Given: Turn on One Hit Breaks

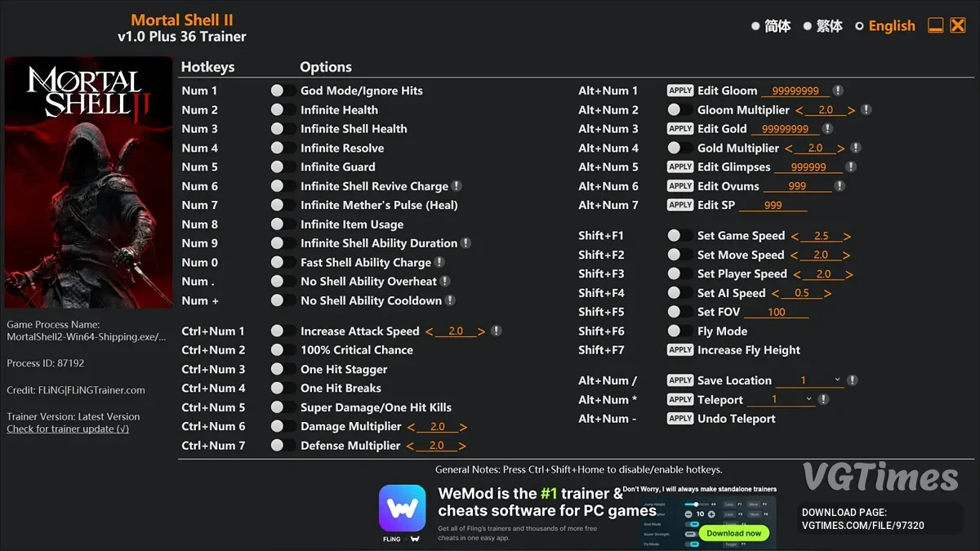Looking at the screenshot, I should point(283,389).
